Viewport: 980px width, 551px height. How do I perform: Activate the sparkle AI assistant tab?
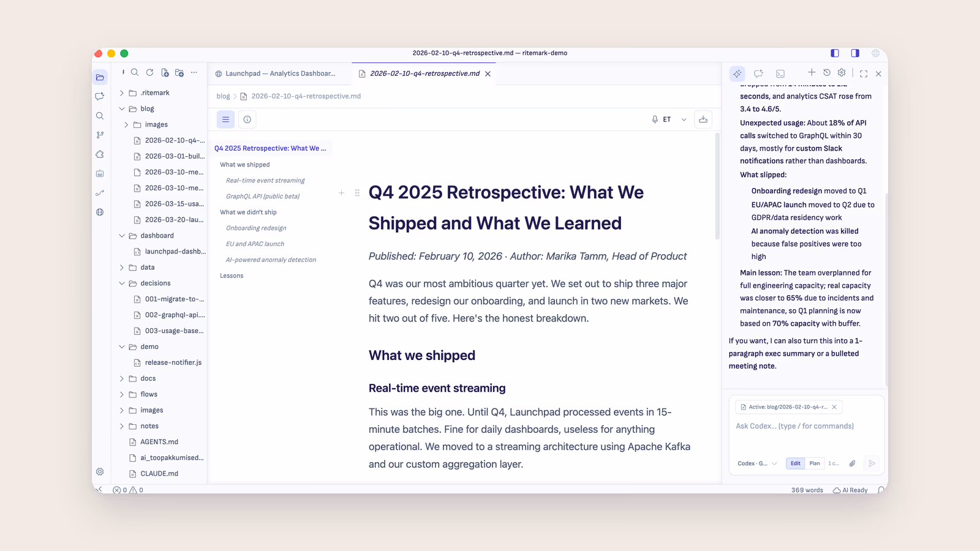pyautogui.click(x=737, y=73)
